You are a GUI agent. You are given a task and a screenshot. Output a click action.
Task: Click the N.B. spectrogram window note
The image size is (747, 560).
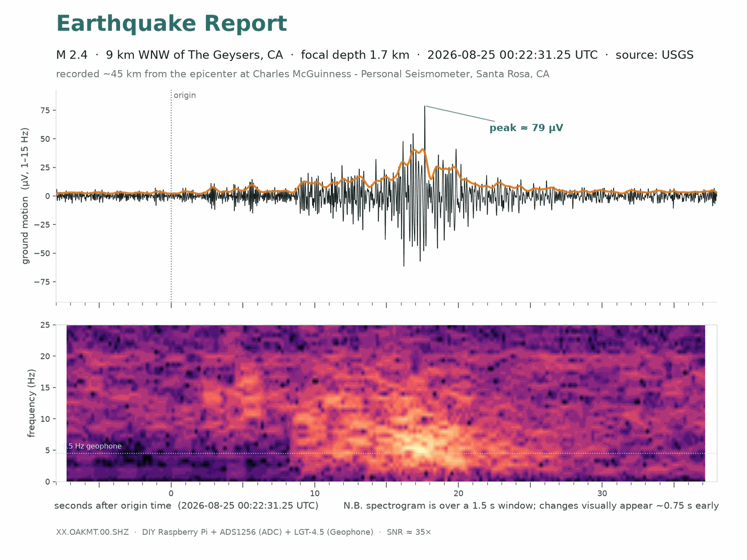click(531, 506)
